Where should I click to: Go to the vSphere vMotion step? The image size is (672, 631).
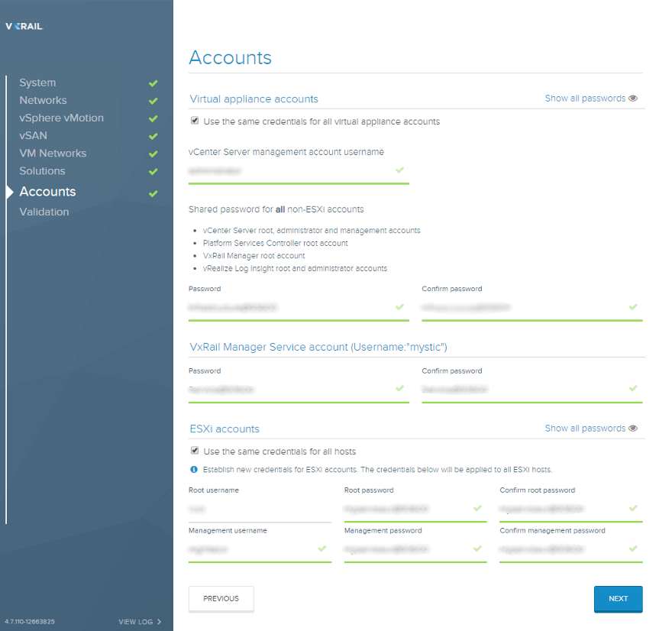(x=61, y=118)
